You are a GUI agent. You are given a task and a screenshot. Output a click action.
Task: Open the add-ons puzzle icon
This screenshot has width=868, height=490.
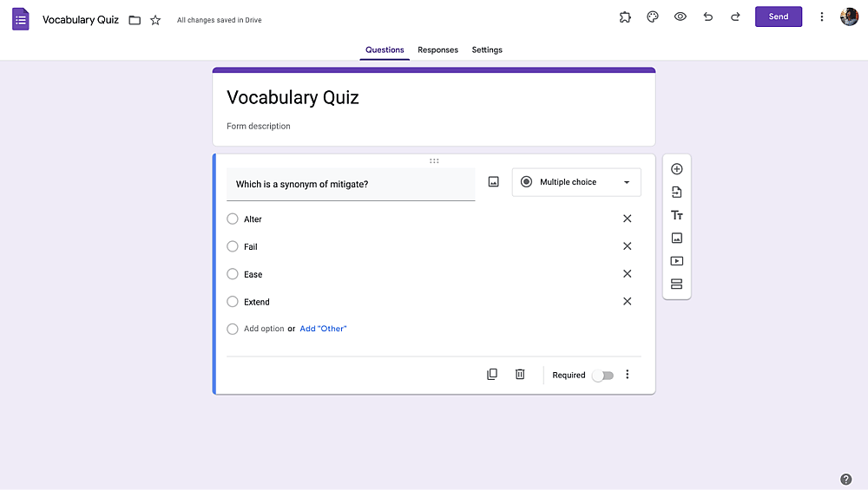(625, 17)
